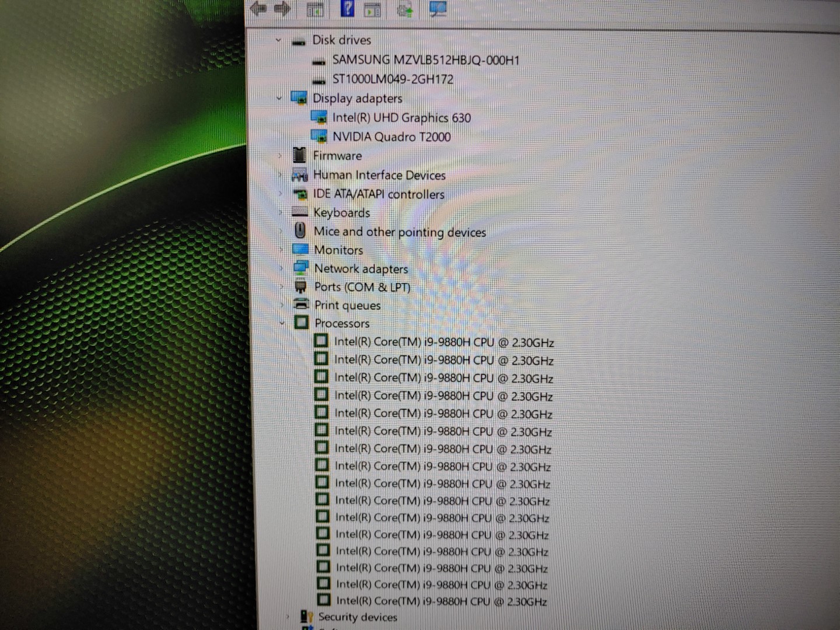Select the Monitors category icon
Image resolution: width=840 pixels, height=630 pixels.
pyautogui.click(x=300, y=249)
